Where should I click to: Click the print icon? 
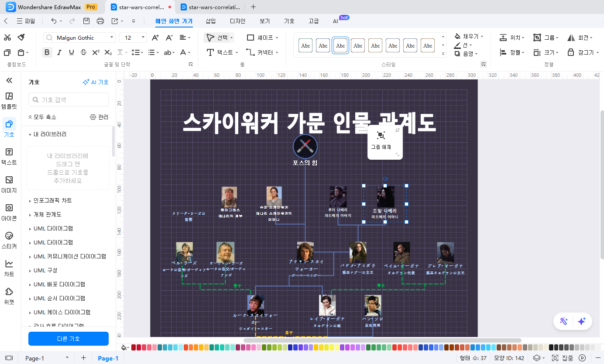[x=100, y=21]
